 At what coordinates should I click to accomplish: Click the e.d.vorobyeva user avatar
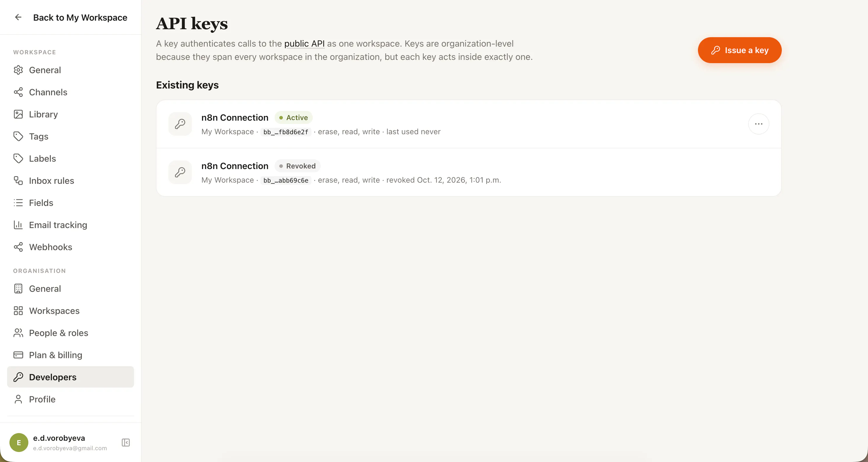(19, 443)
